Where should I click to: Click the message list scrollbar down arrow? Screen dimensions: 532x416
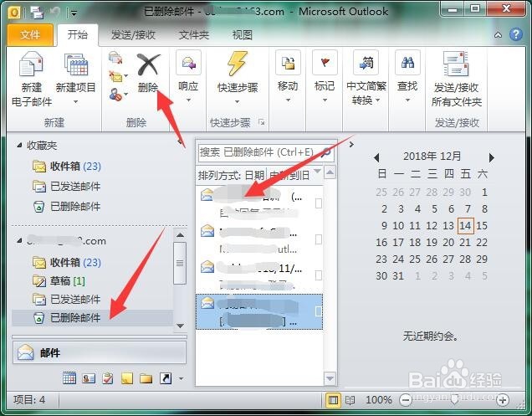330,378
